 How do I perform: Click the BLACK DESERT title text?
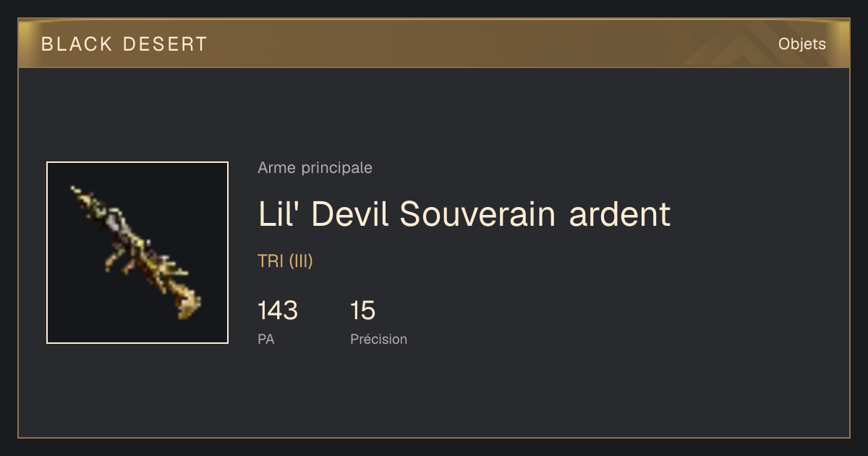coord(124,44)
